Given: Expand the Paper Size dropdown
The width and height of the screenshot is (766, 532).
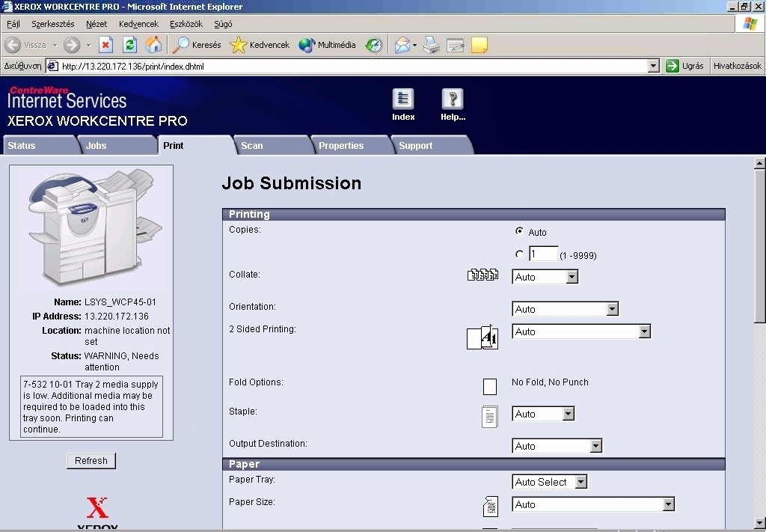Looking at the screenshot, I should click(x=593, y=504).
